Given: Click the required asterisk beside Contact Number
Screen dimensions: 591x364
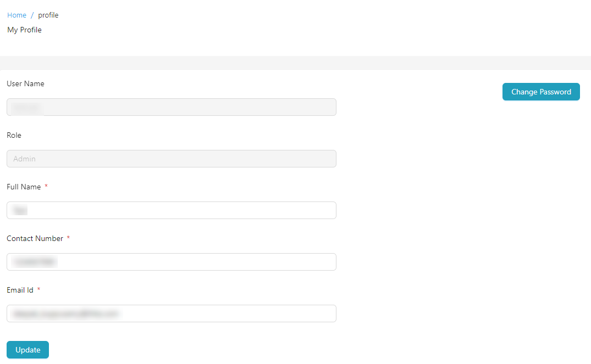Looking at the screenshot, I should pyautogui.click(x=68, y=238).
